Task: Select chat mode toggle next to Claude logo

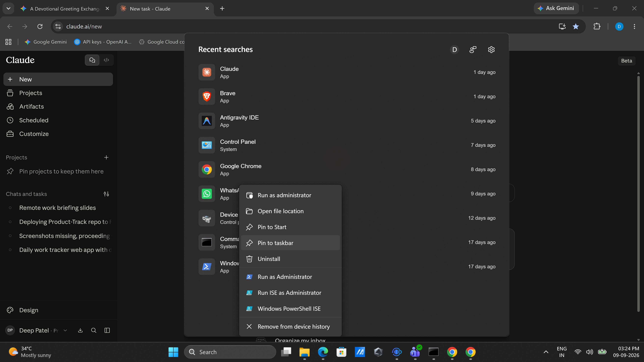Action: coord(92,60)
